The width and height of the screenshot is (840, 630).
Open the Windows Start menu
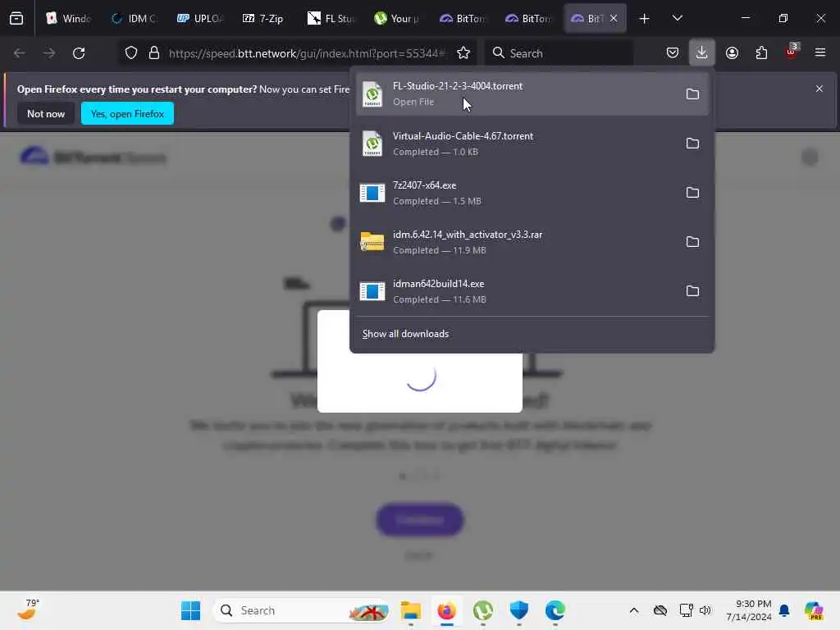190,610
